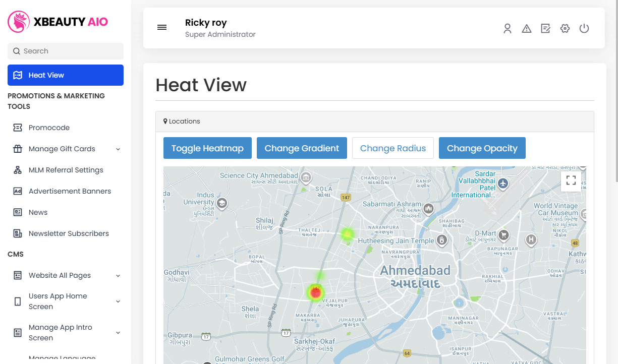Click the Change Opacity button
This screenshot has height=364, width=618.
tap(482, 148)
